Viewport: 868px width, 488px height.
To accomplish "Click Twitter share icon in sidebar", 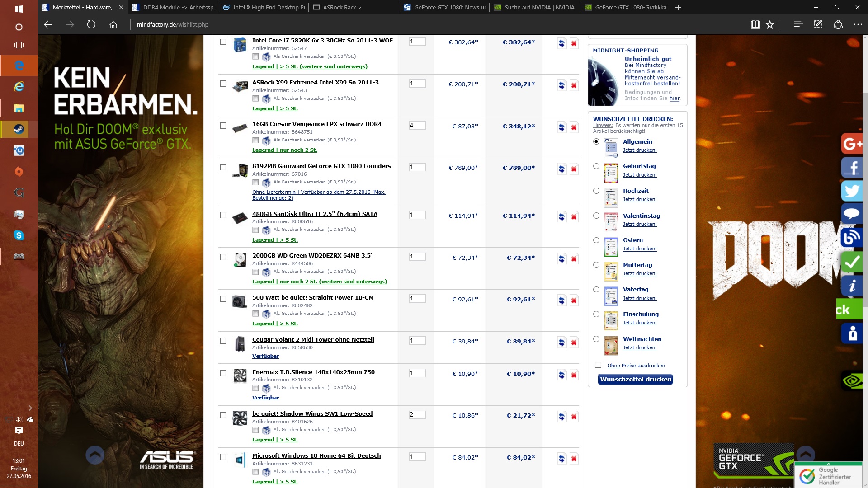I will pos(852,191).
